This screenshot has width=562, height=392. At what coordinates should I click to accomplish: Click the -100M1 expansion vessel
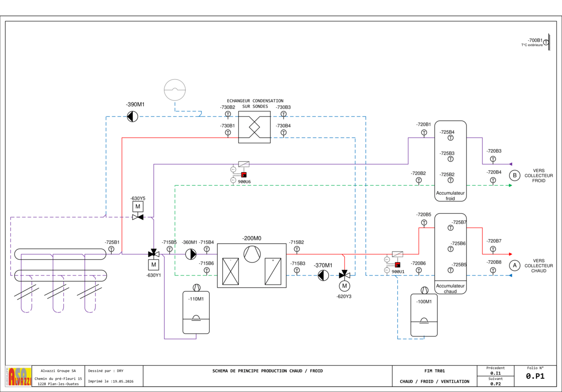(x=424, y=315)
